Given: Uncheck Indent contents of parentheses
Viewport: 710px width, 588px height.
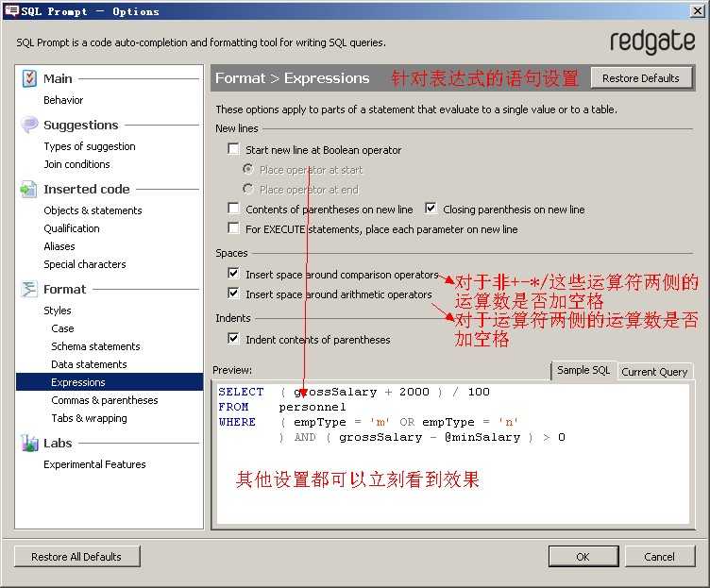Looking at the screenshot, I should click(x=233, y=339).
